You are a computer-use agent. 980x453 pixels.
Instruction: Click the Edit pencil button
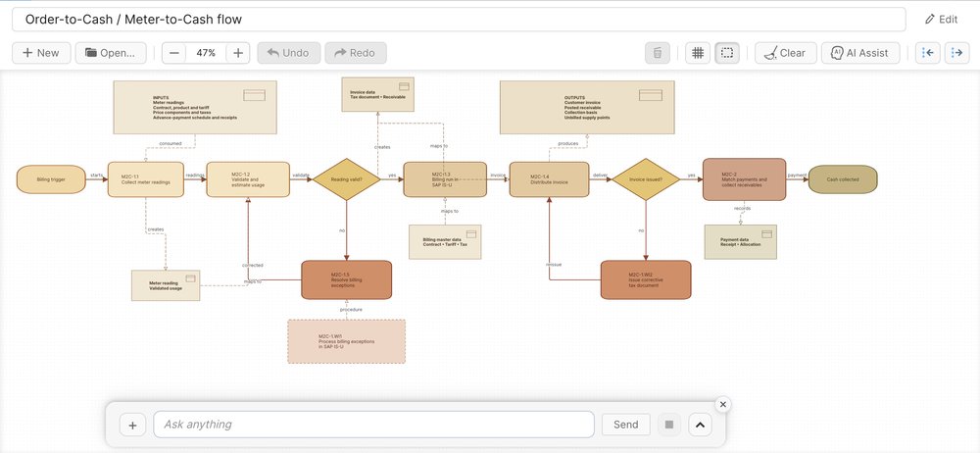point(941,20)
